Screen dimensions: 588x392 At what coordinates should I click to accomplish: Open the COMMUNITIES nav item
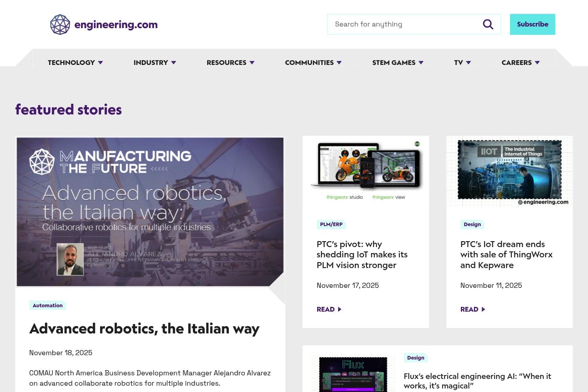[309, 63]
